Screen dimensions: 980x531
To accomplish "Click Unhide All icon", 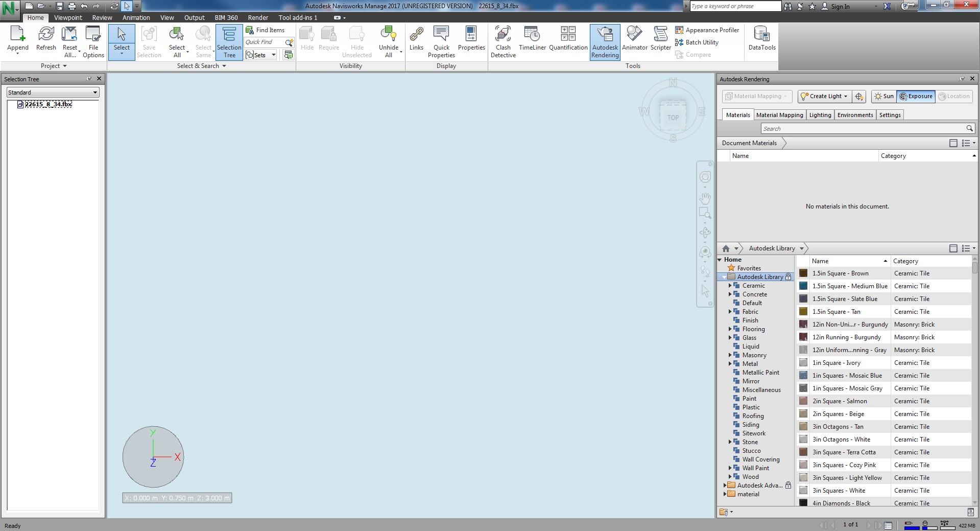I will point(389,34).
